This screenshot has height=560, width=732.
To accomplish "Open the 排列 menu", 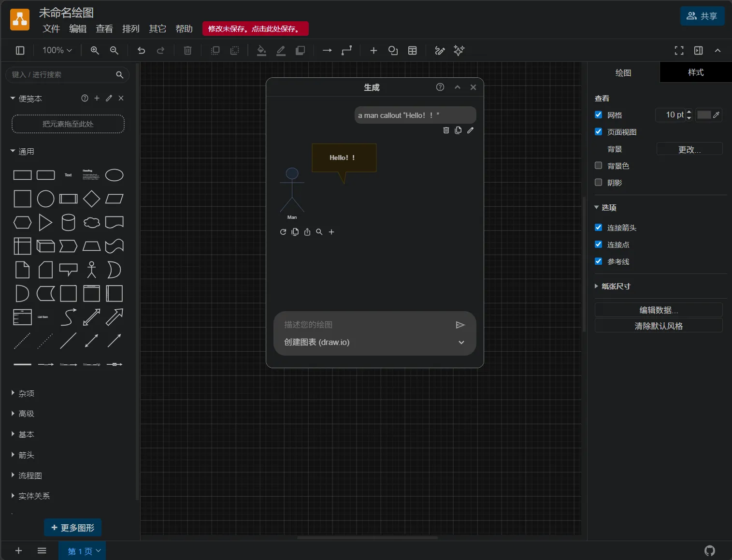I will click(x=131, y=29).
